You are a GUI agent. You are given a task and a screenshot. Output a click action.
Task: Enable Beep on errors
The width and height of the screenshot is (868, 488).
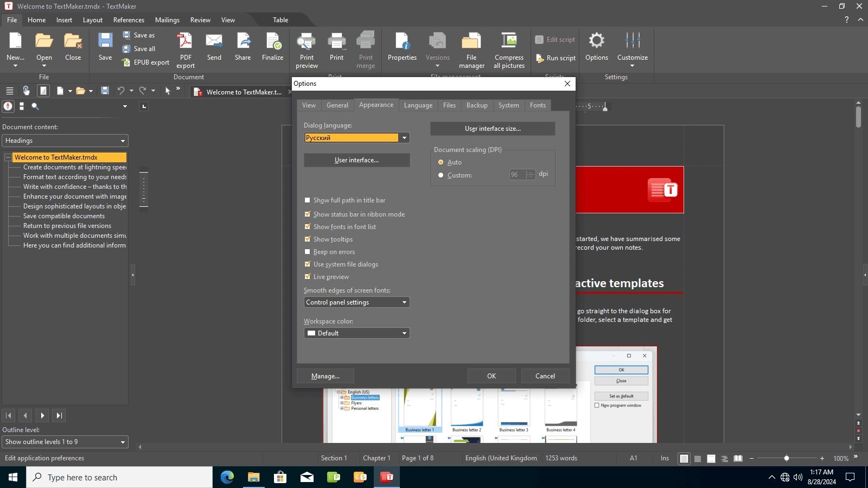pyautogui.click(x=308, y=252)
